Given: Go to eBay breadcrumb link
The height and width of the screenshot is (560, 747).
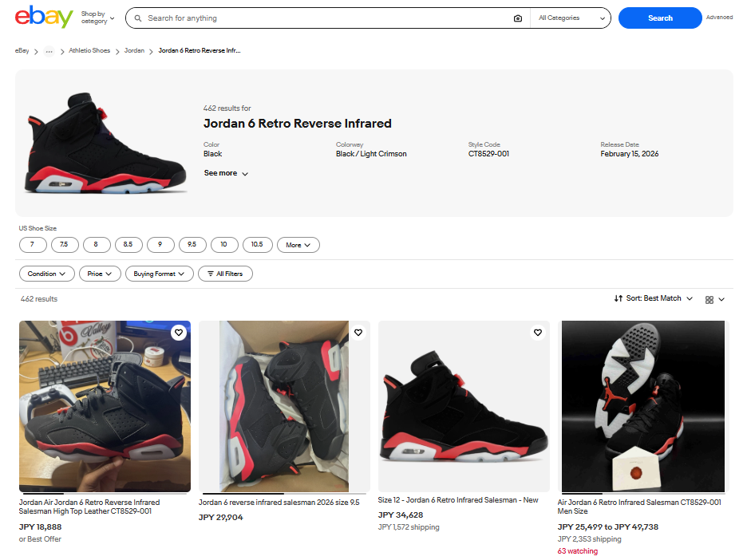Looking at the screenshot, I should 22,50.
